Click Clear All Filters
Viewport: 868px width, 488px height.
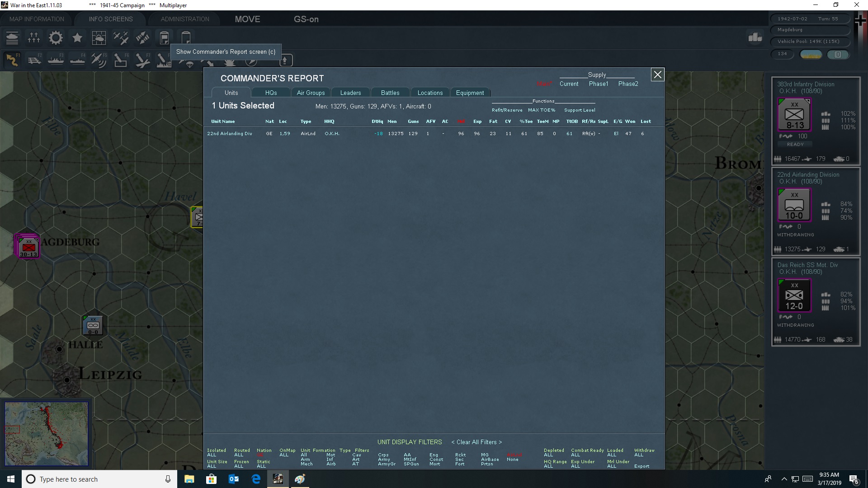point(476,442)
